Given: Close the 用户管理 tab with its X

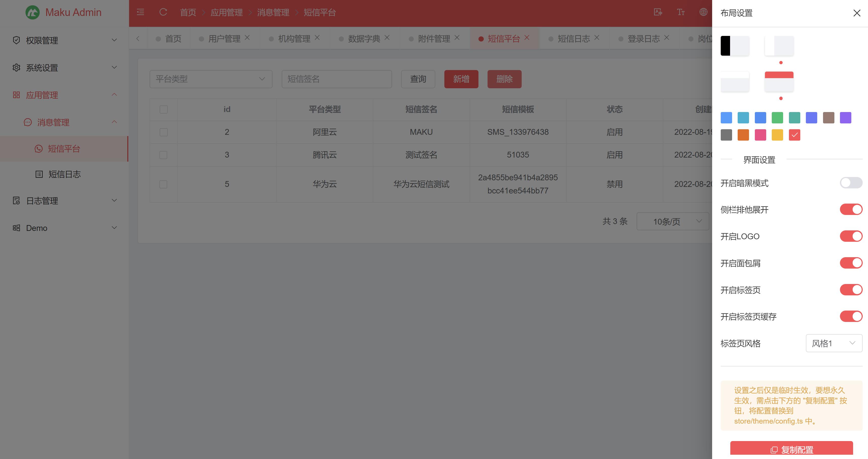Looking at the screenshot, I should click(x=247, y=38).
